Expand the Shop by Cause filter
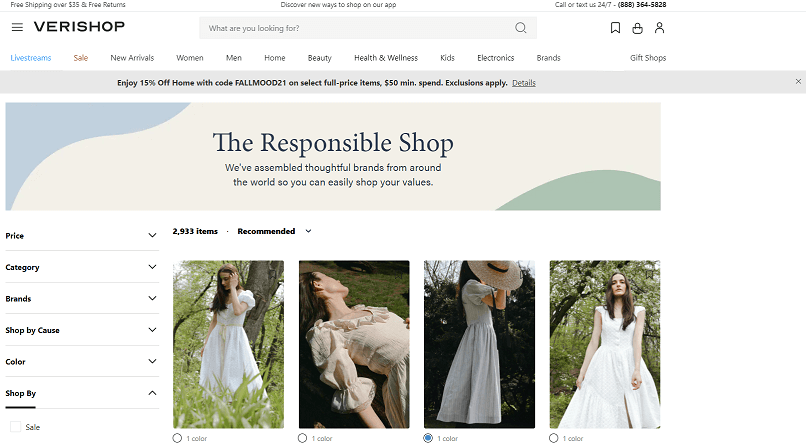The image size is (806, 447). point(82,330)
